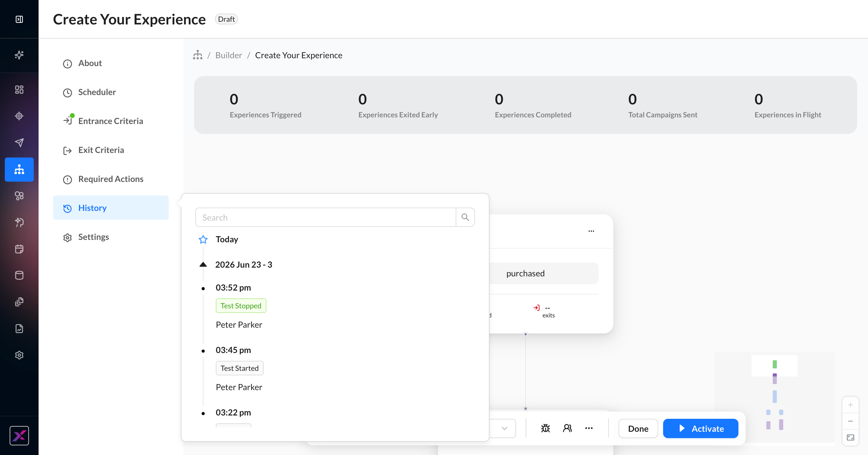Image resolution: width=868 pixels, height=455 pixels.
Task: Open the test users people icon
Action: pos(568,428)
